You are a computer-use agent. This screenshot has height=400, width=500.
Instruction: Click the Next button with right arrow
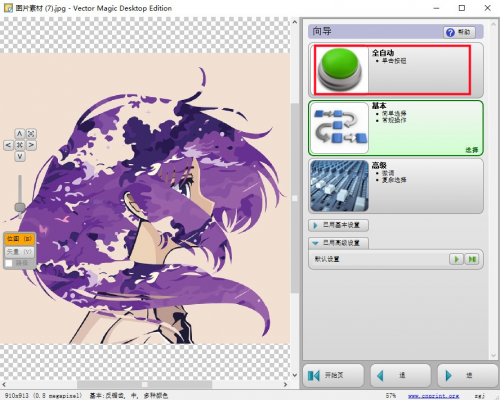468,376
